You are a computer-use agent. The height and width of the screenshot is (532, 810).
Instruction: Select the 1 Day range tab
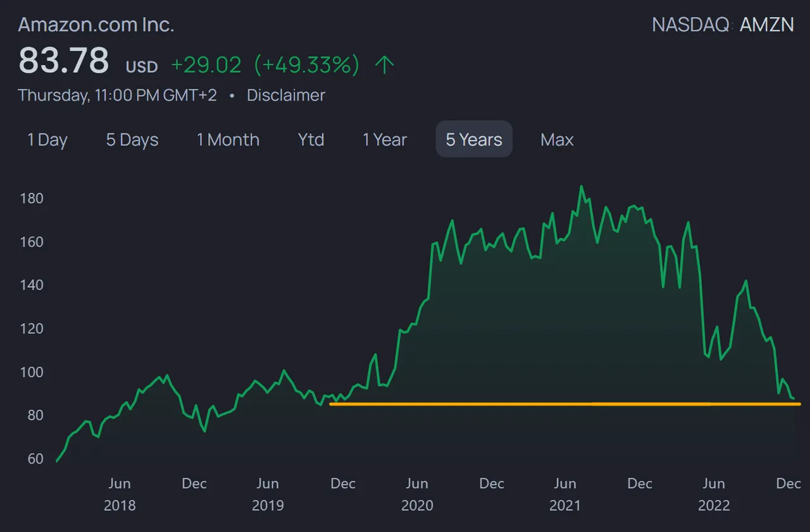tap(47, 139)
